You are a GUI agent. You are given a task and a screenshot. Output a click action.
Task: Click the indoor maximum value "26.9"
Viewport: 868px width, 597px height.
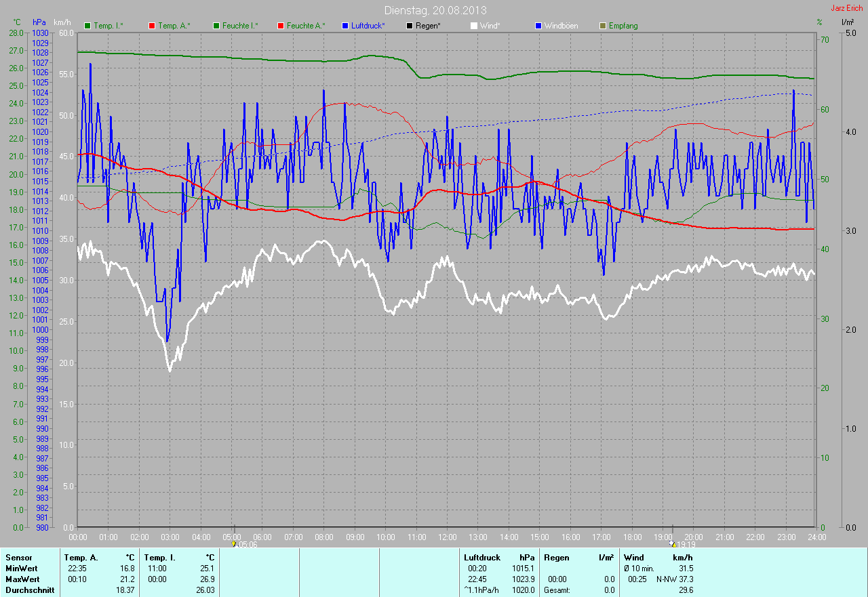(x=207, y=579)
